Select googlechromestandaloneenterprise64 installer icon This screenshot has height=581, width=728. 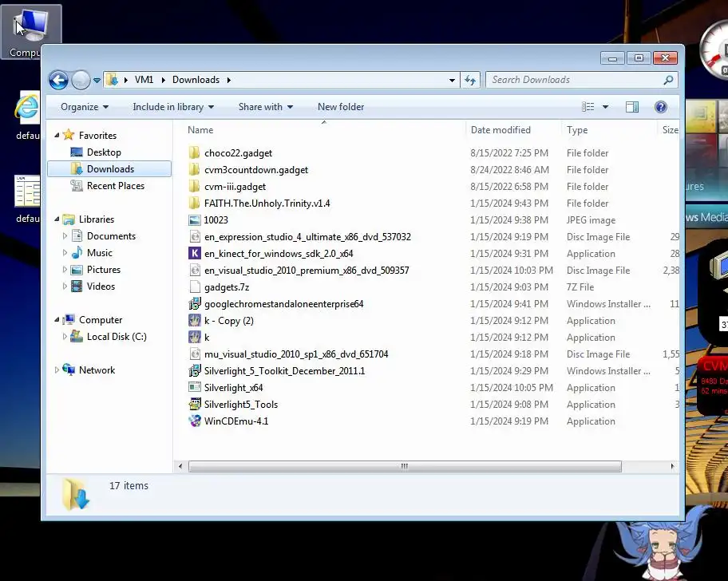[x=195, y=304]
